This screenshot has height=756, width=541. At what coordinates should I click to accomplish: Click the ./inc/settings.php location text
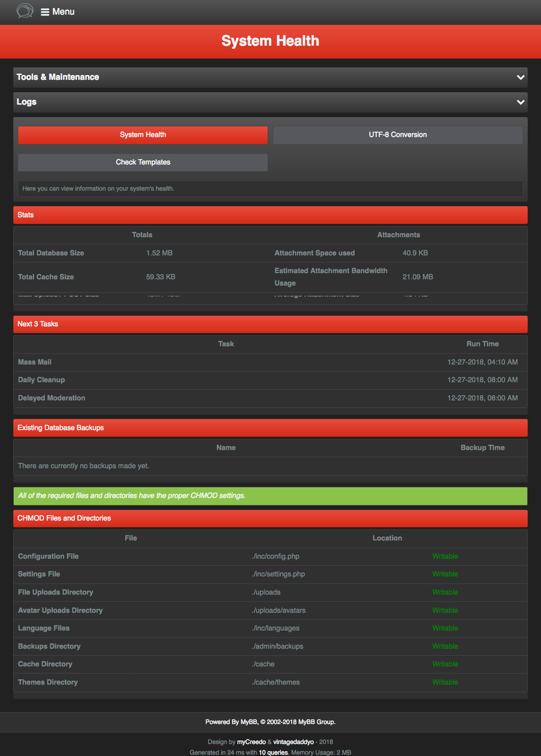pyautogui.click(x=278, y=574)
